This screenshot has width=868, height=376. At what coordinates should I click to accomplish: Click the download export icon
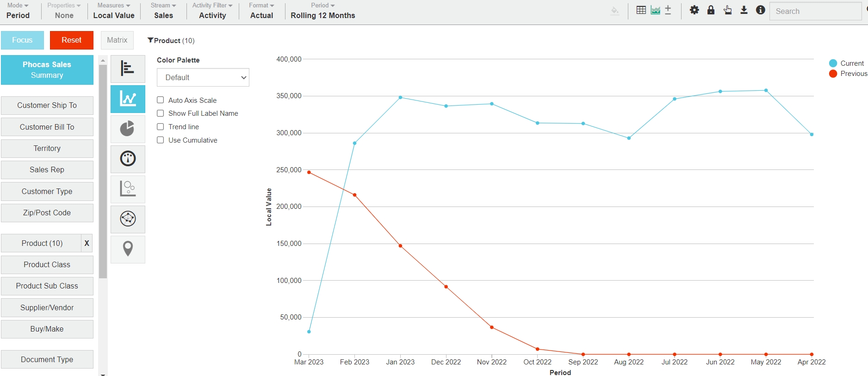[x=744, y=10]
